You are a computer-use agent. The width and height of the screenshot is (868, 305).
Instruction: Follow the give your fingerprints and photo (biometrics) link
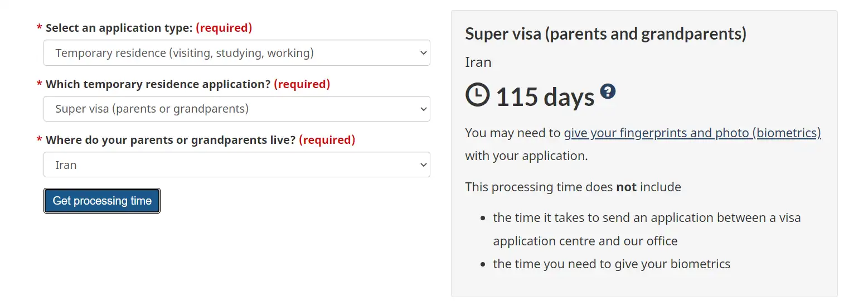point(692,133)
